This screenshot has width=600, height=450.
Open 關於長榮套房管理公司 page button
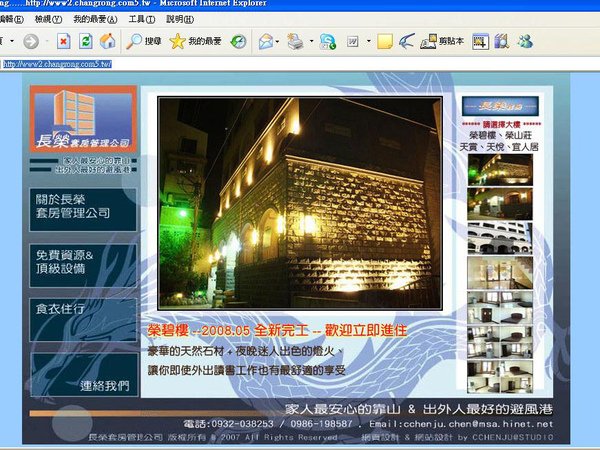[x=83, y=209]
